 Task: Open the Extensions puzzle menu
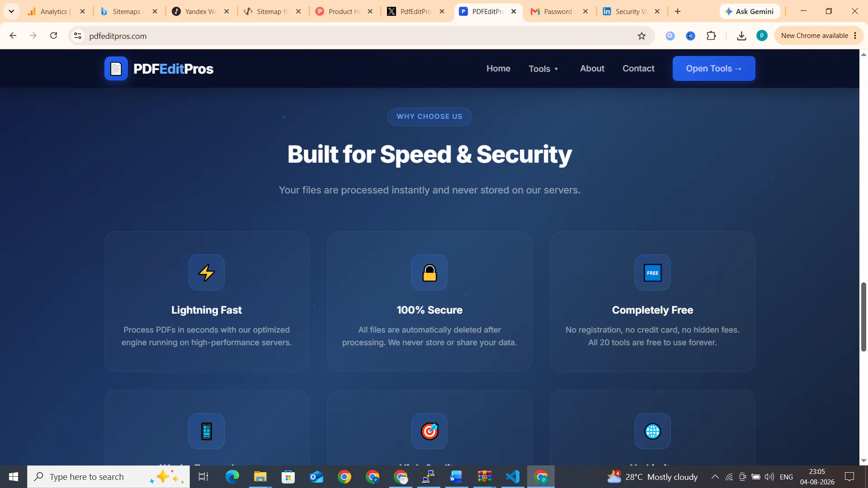click(x=711, y=36)
